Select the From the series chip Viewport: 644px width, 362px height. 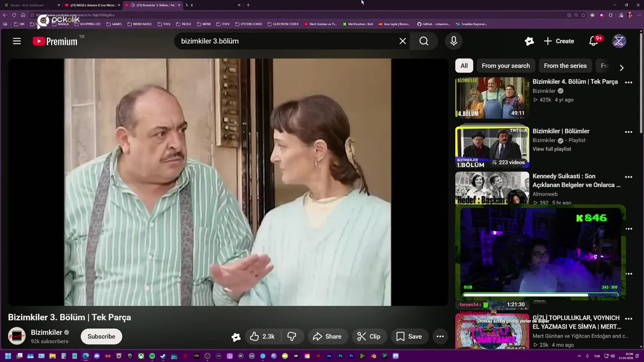565,66
